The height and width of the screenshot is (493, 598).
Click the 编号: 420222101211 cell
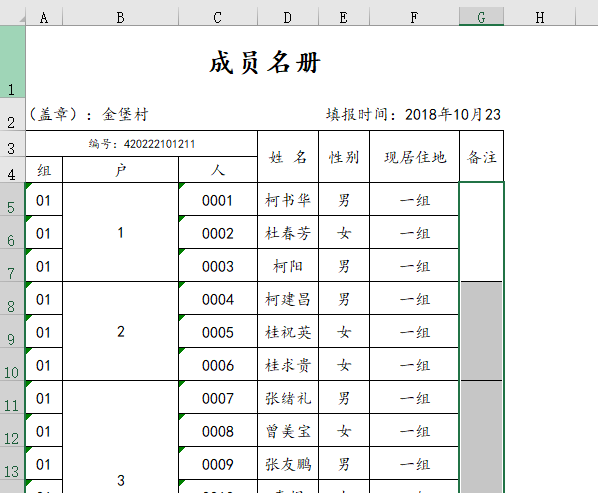(x=141, y=144)
